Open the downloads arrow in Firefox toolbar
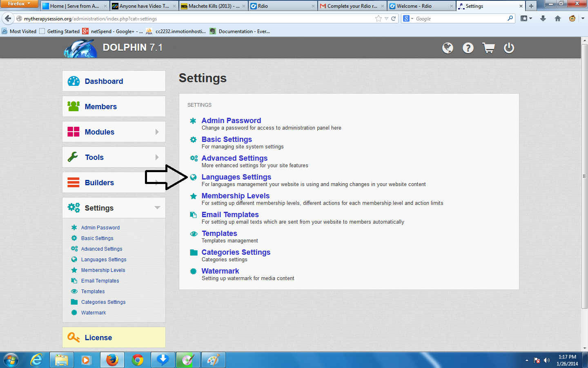 pyautogui.click(x=543, y=18)
